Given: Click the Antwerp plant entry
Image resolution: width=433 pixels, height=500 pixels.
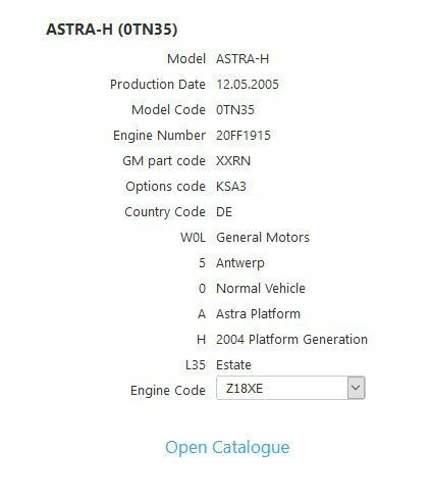Looking at the screenshot, I should coord(240,263).
